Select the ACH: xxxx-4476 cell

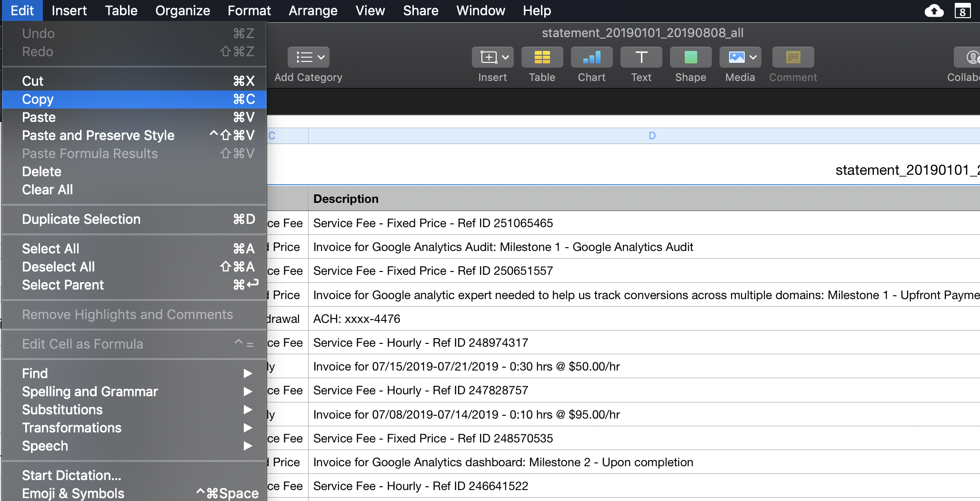click(644, 319)
